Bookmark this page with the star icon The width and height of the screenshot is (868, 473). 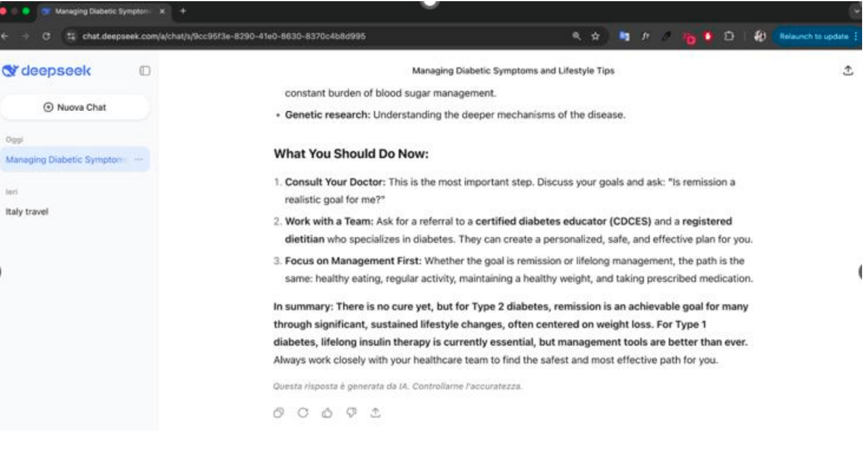click(x=596, y=37)
